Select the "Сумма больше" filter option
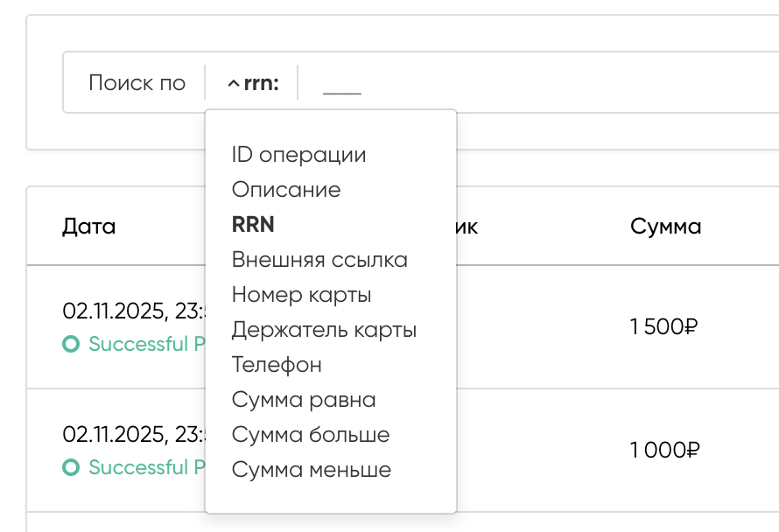 coord(311,435)
